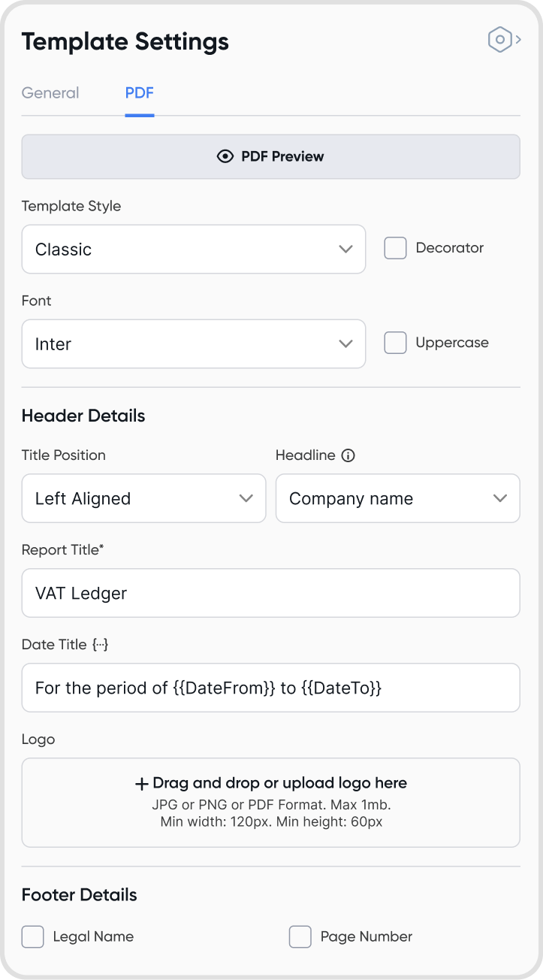Click the hexagon settings icon at top right
Viewport: 543px width, 980px height.
pyautogui.click(x=500, y=40)
